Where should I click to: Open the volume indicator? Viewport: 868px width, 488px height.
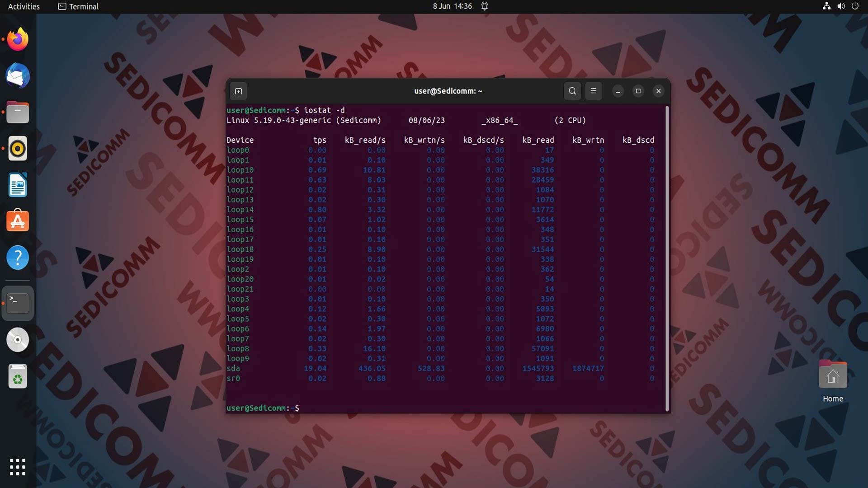pyautogui.click(x=841, y=6)
